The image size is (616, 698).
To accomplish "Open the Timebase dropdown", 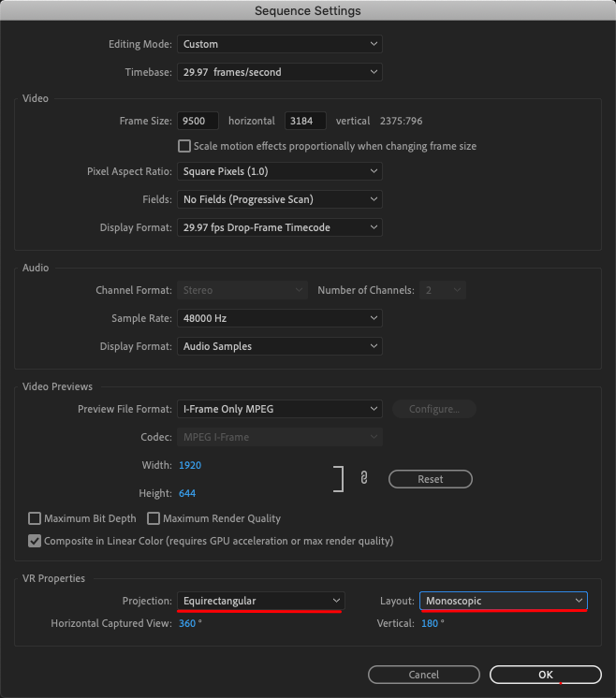I will pos(280,72).
